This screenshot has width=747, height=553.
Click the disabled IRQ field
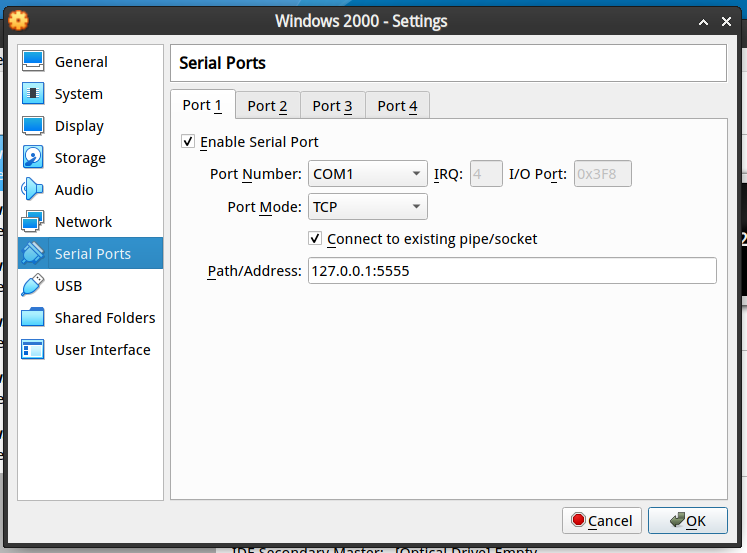(x=486, y=174)
